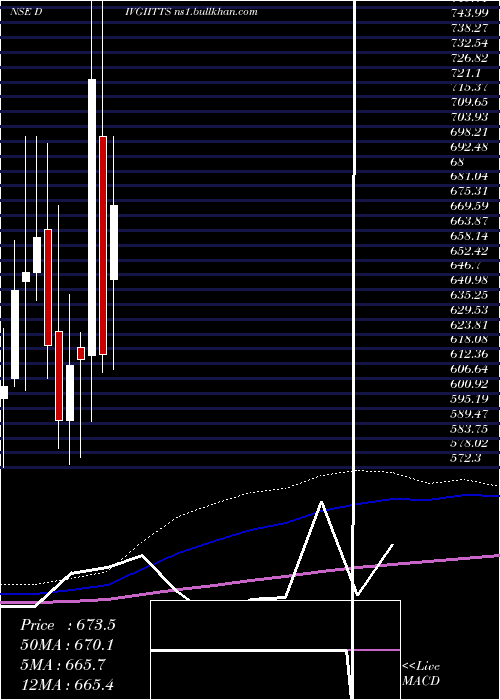Click the 738.27 price axis label

tap(469, 29)
